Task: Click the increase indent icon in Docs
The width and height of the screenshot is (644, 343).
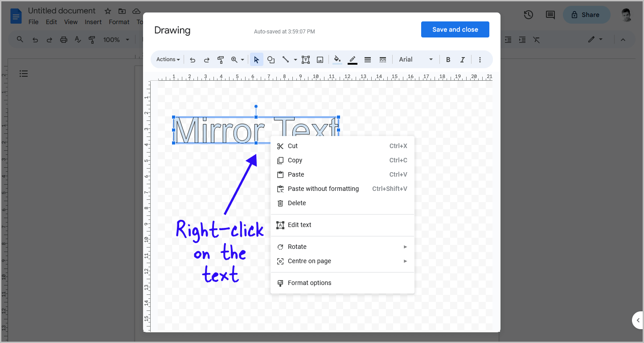Action: (522, 40)
